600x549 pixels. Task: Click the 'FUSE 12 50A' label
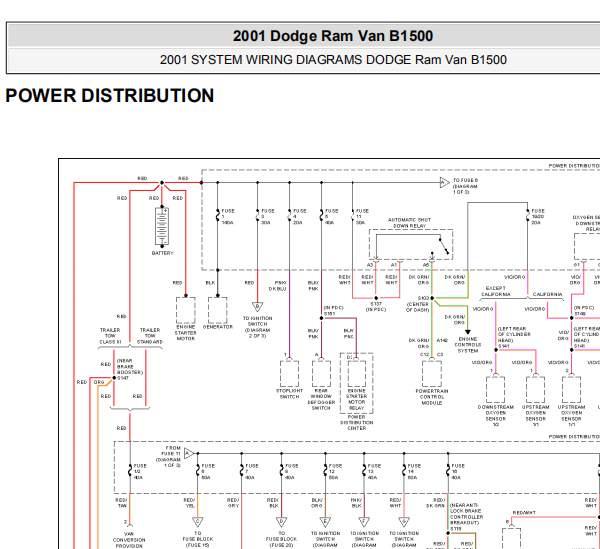[x=335, y=472]
